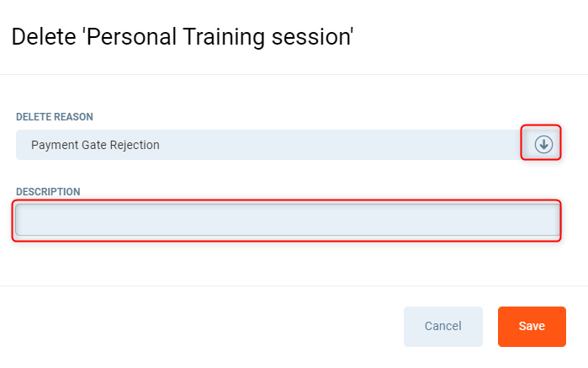This screenshot has width=588, height=368.
Task: Hit the dropdown arrow beside Payment Gate Rejection
Action: click(543, 145)
